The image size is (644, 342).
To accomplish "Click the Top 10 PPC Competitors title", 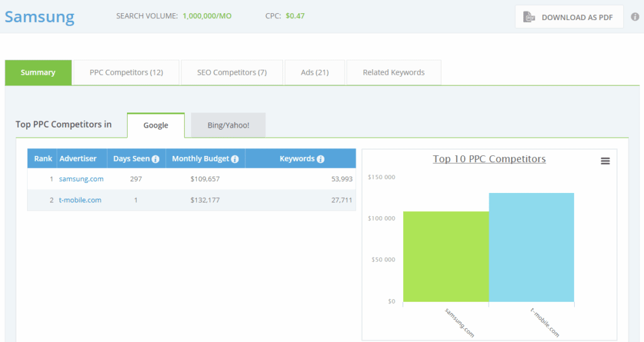I will pos(489,159).
